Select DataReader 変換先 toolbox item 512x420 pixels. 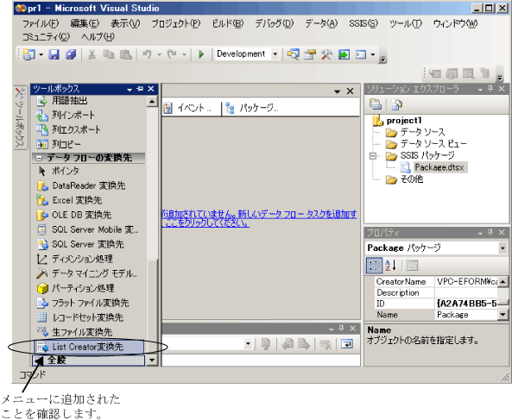89,185
